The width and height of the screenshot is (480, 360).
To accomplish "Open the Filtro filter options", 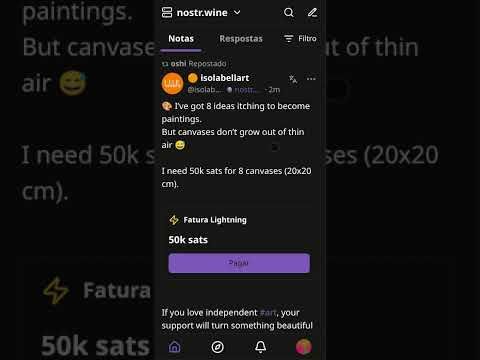I will 300,39.
